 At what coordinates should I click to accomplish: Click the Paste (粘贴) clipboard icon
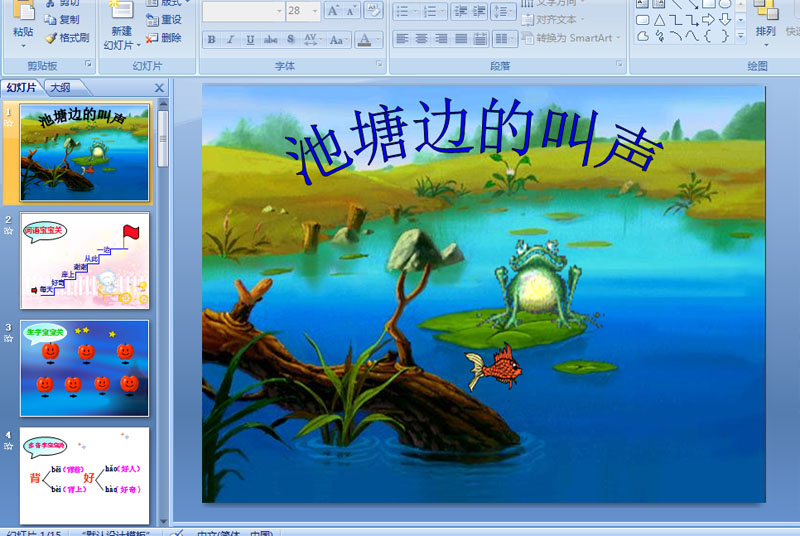[23, 11]
